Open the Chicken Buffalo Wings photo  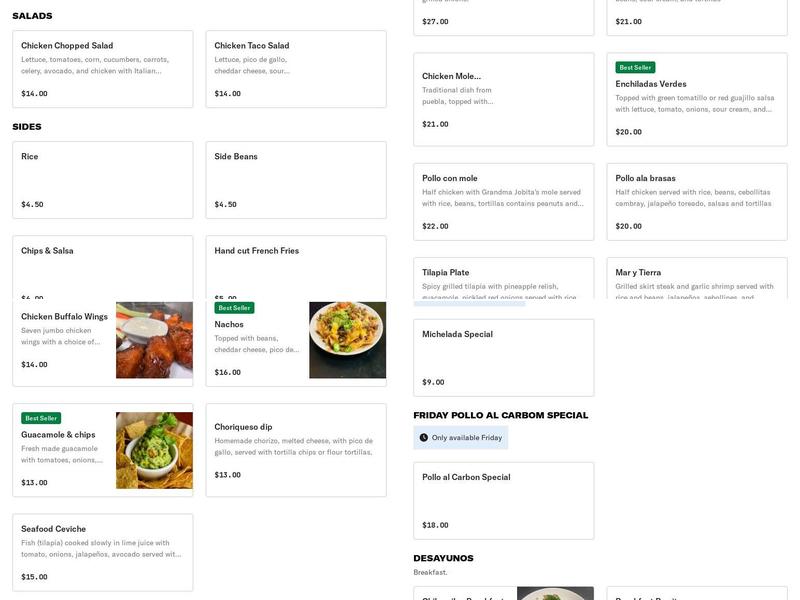pyautogui.click(x=154, y=341)
